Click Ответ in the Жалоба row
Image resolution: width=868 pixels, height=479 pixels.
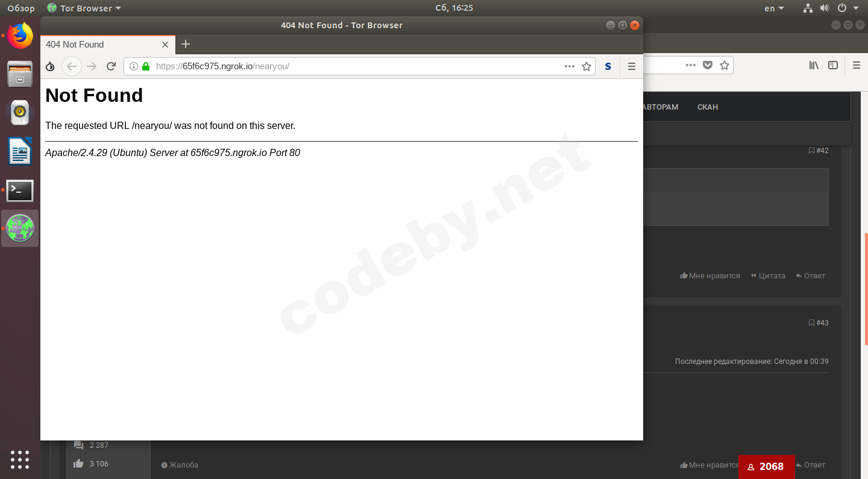[x=811, y=465]
